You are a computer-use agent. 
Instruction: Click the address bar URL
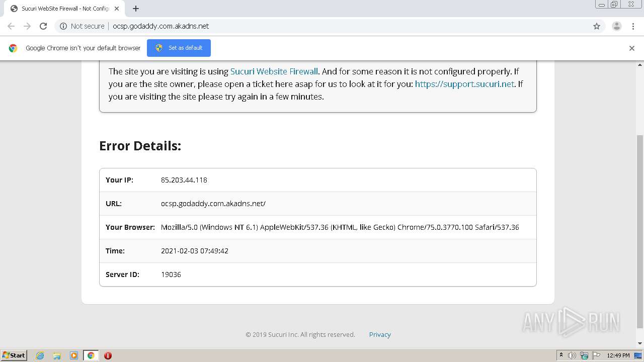tap(161, 26)
